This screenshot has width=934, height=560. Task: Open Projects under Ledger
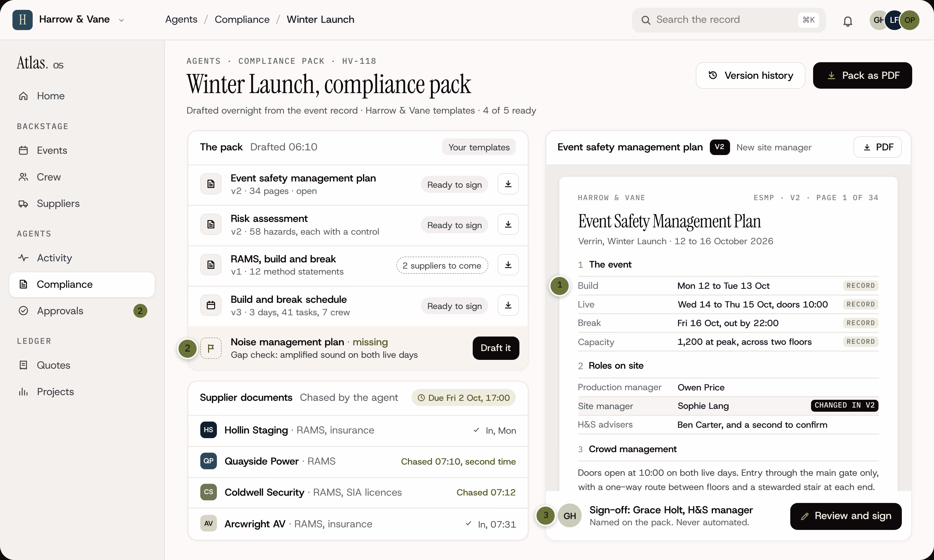82,392
